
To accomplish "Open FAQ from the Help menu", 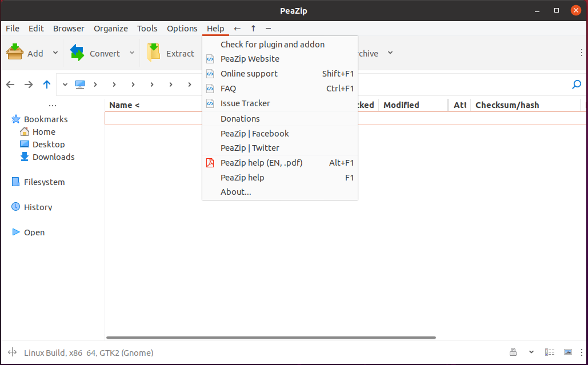I will coord(280,89).
